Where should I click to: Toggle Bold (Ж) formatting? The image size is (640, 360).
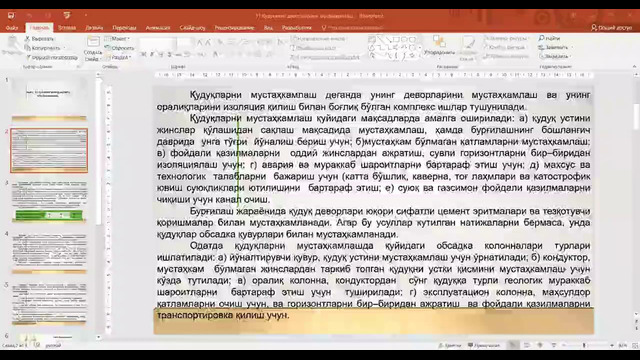click(143, 54)
